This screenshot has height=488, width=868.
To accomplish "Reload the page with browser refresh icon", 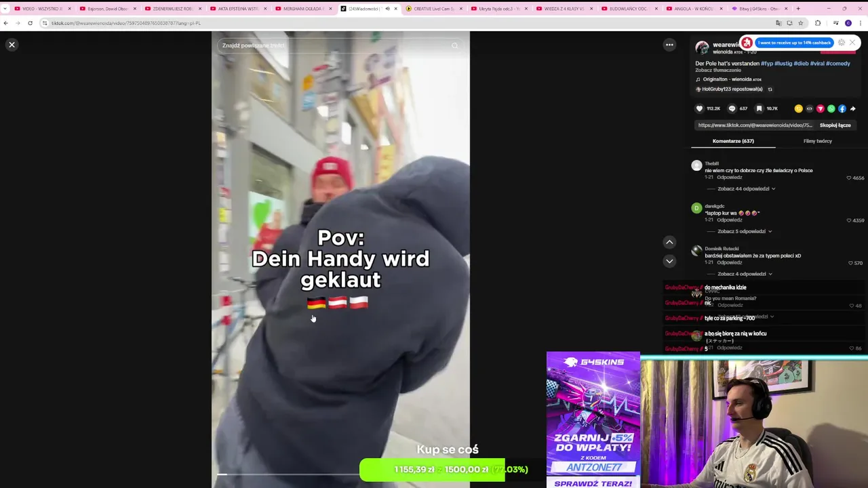I will coord(30,23).
